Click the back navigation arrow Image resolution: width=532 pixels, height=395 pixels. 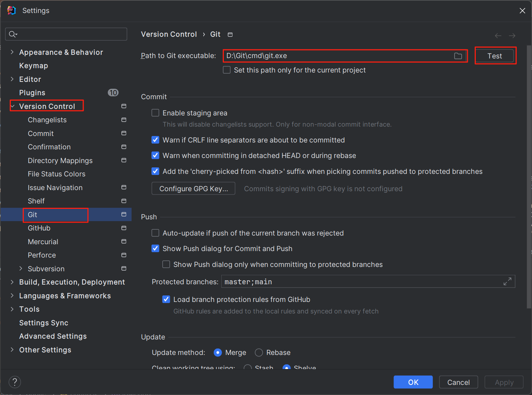pos(498,36)
